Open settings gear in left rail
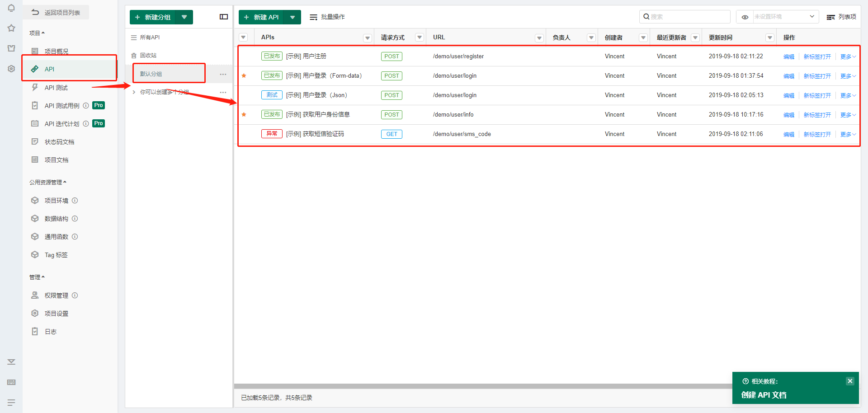868x413 pixels. 11,69
